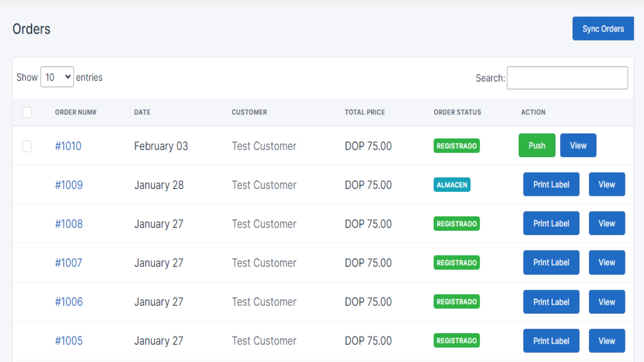644x362 pixels.
Task: Open order #1008 via its link
Action: point(68,224)
